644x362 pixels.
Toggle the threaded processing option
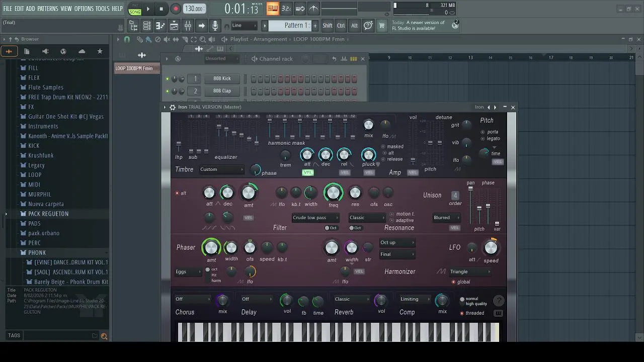click(462, 313)
